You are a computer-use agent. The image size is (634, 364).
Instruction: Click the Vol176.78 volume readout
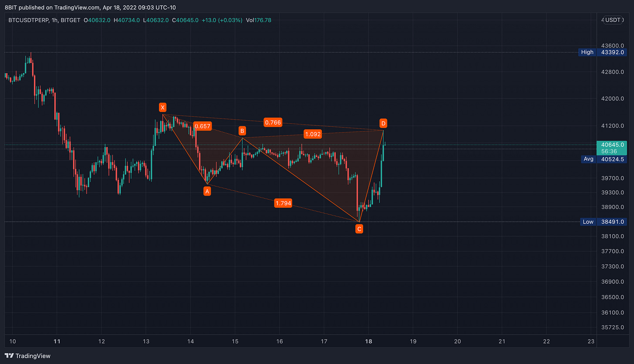(x=259, y=20)
